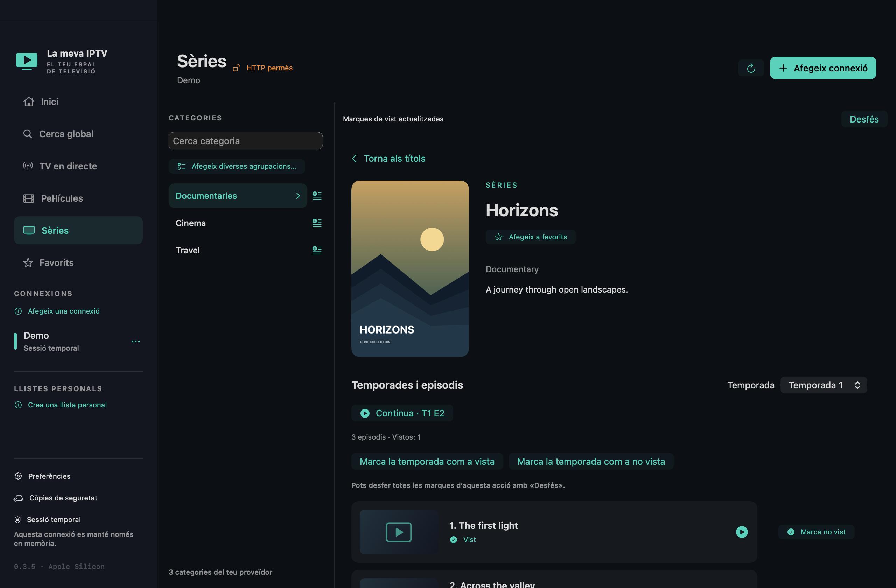This screenshot has height=588, width=896.
Task: Play The first light episode
Action: click(742, 532)
